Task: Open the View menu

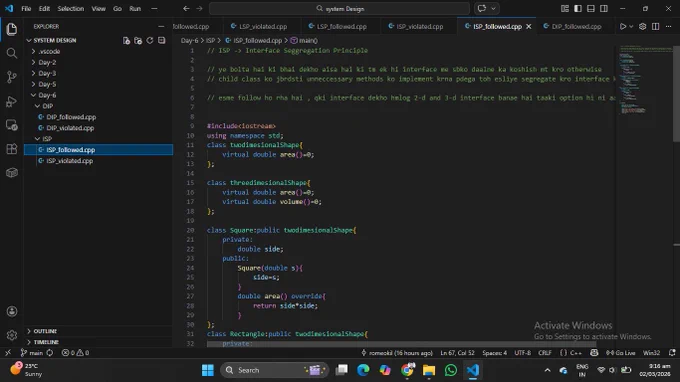Action: click(x=98, y=8)
